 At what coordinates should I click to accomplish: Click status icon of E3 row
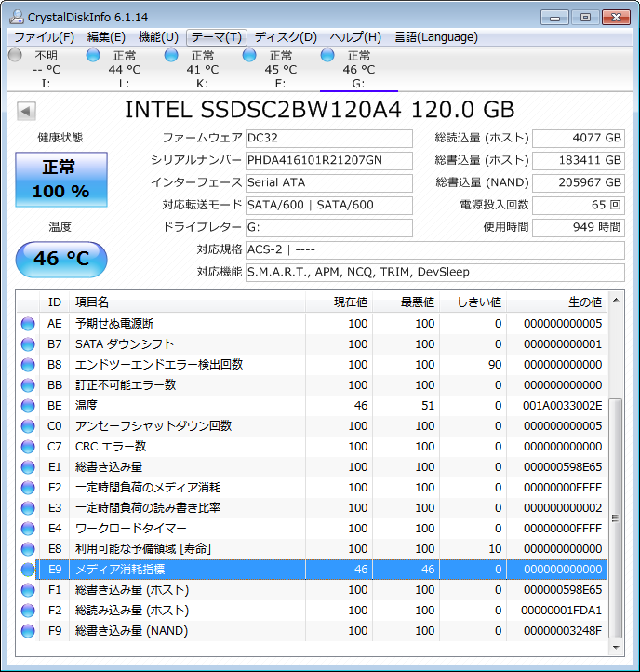[28, 508]
